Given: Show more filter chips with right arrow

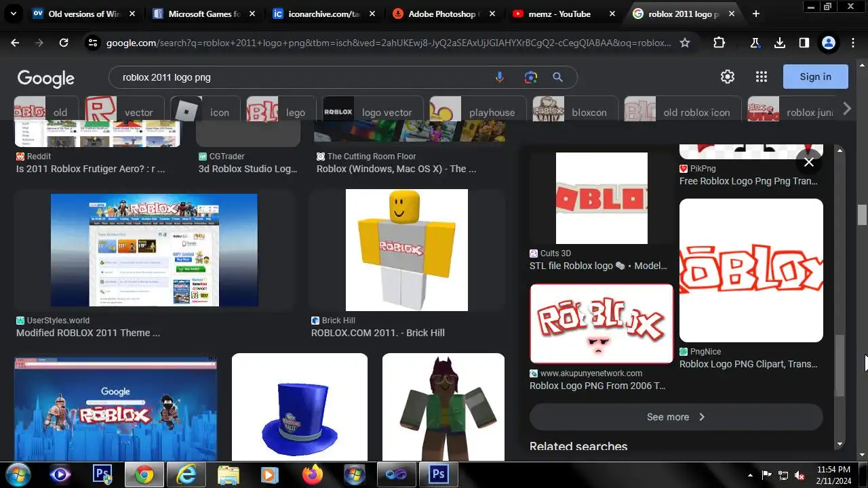Looking at the screenshot, I should (846, 108).
